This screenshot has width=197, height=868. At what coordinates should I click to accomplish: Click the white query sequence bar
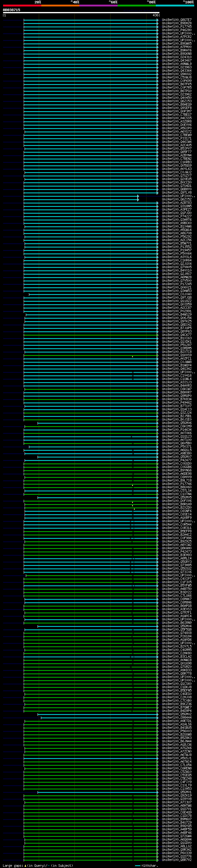[81, 12]
